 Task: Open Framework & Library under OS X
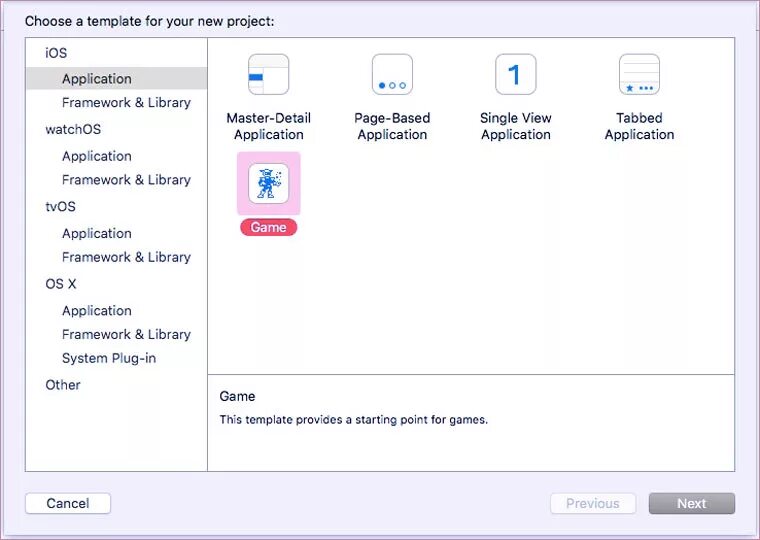coord(126,334)
